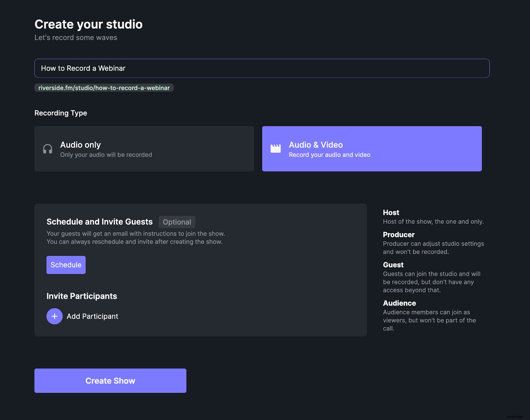This screenshot has width=530, height=420.
Task: Click the Create Show button
Action: click(x=110, y=381)
